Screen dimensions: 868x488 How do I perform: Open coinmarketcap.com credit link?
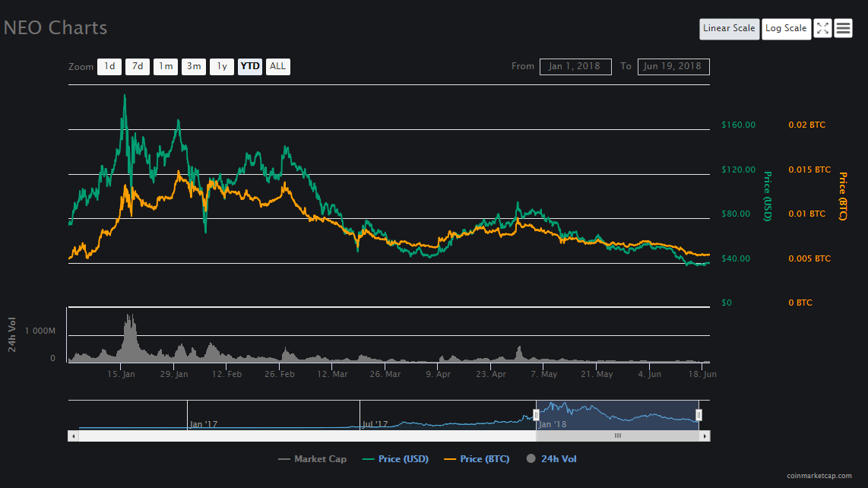(x=819, y=476)
